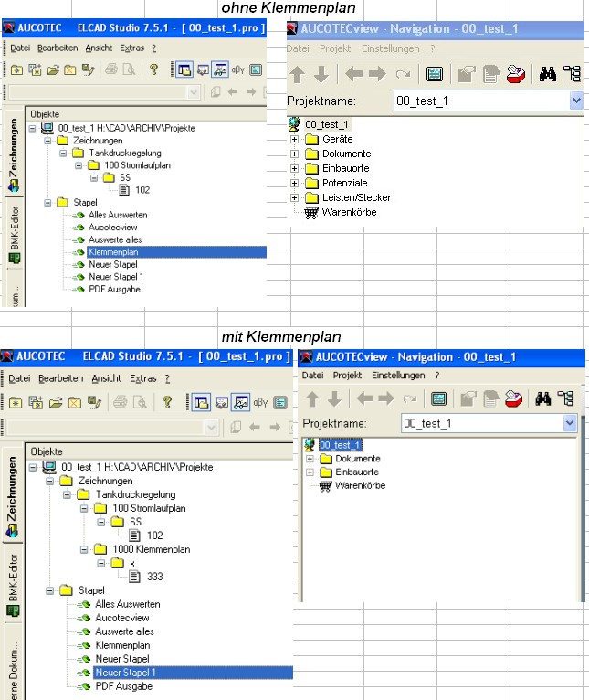Image resolution: width=589 pixels, height=700 pixels.
Task: Click the left arrow in the mit Klemmenplan AUCOTECview toolbar
Action: tap(364, 398)
